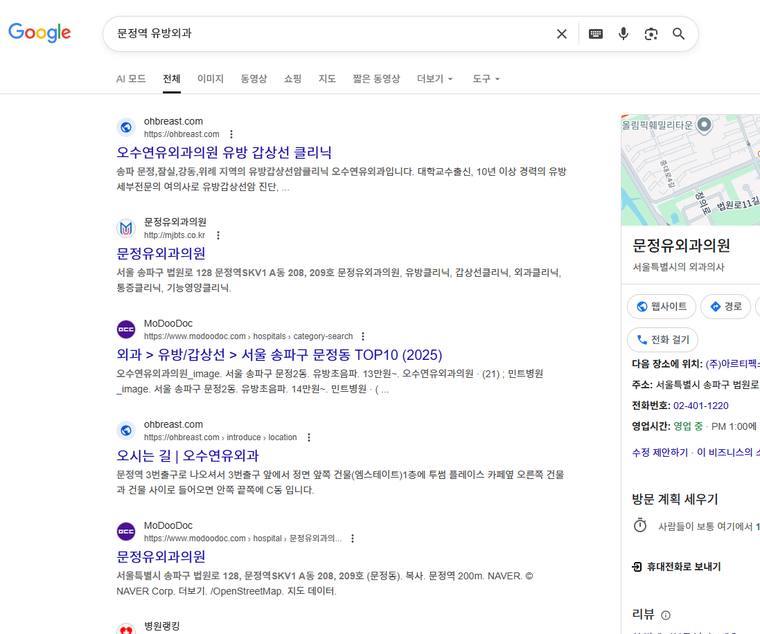
Task: Click the first ohbreast.com globe favicon
Action: coord(126,127)
